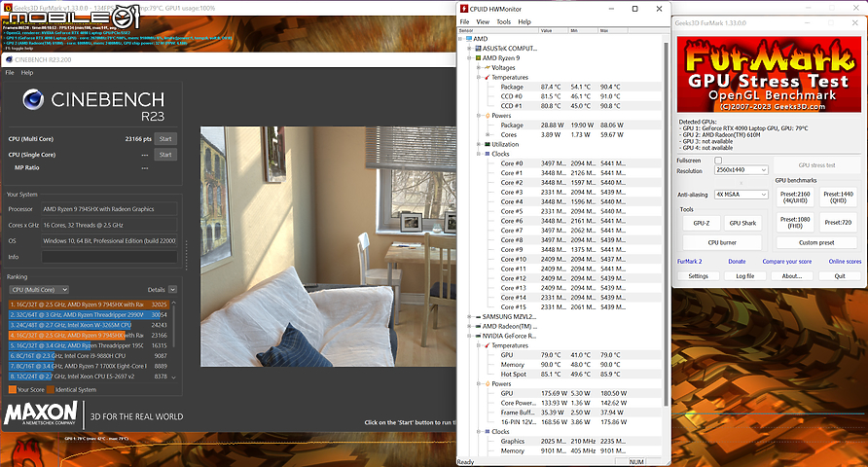
Task: Click the Your Score orange legend swatch
Action: [x=13, y=389]
